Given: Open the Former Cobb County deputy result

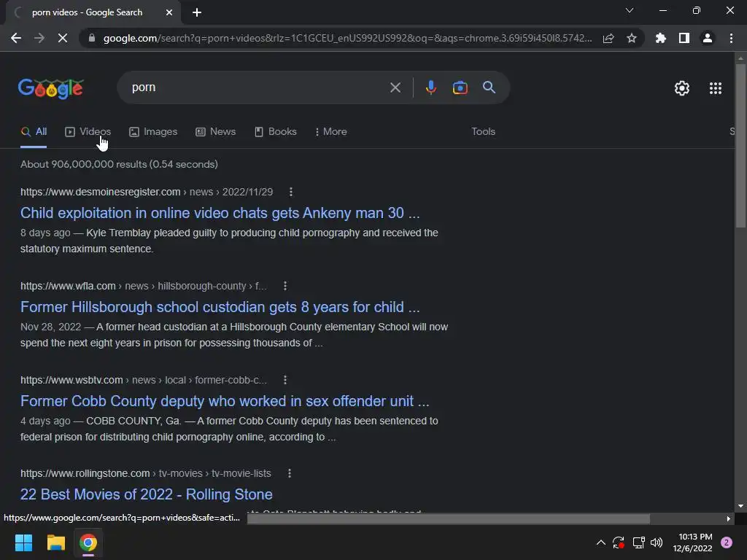Looking at the screenshot, I should (x=225, y=401).
